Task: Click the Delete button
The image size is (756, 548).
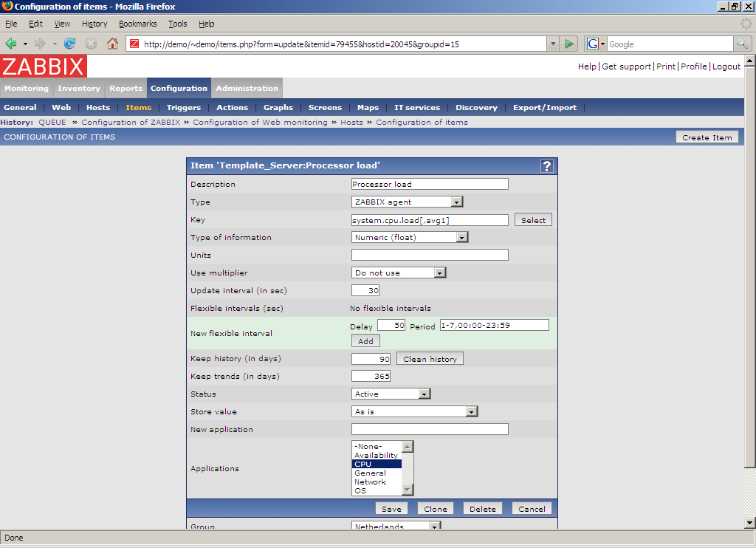Action: click(483, 509)
